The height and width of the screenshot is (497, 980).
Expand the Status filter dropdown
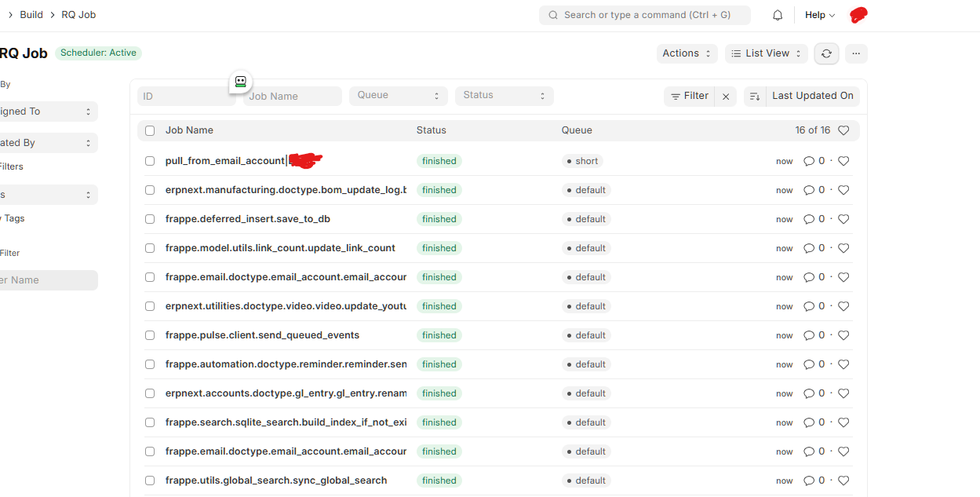pyautogui.click(x=504, y=96)
